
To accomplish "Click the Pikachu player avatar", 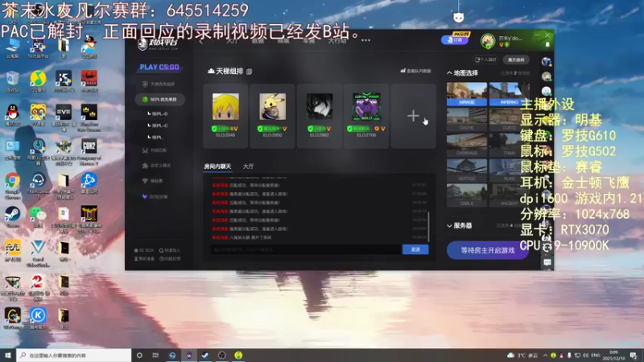I will [272, 106].
